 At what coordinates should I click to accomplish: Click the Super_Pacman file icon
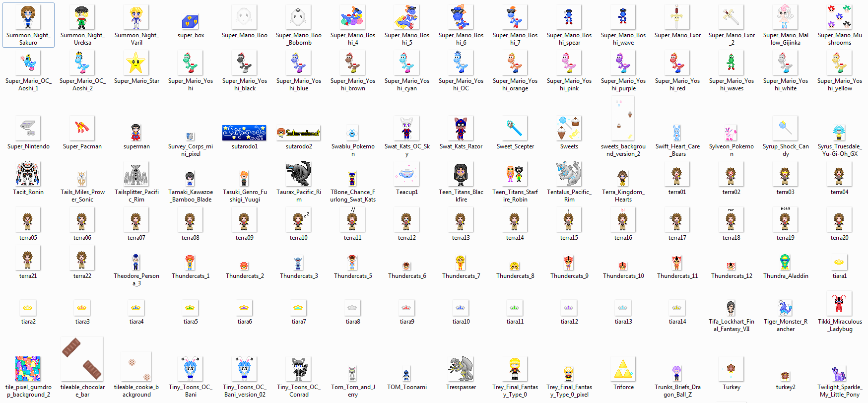82,128
